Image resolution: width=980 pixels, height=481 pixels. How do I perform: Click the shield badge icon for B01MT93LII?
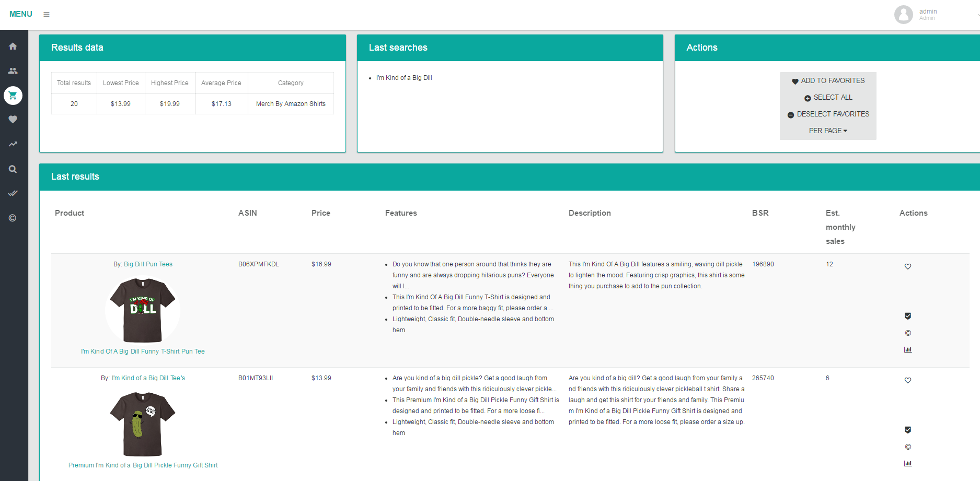point(908,430)
